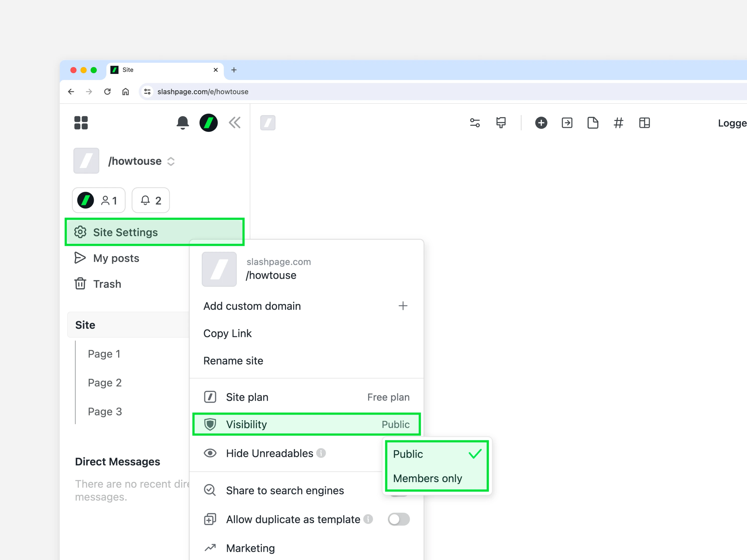Click the site info icon in address bar
The image size is (747, 560).
coord(148,92)
